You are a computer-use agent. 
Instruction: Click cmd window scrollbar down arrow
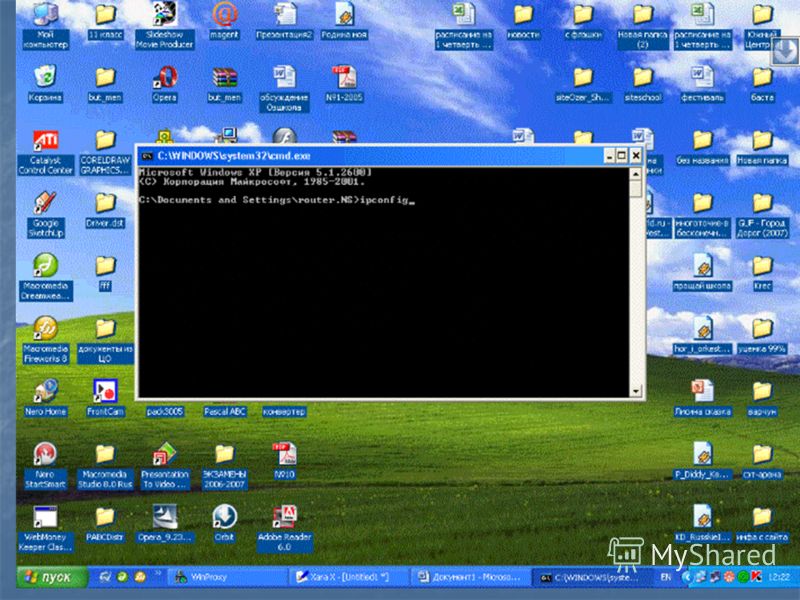pyautogui.click(x=636, y=391)
